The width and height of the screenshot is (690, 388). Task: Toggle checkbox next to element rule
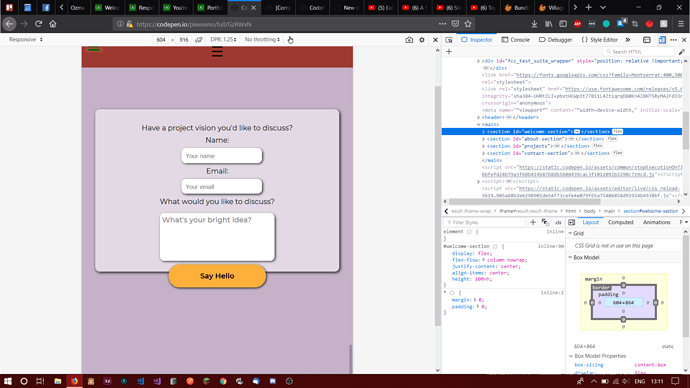click(x=469, y=232)
